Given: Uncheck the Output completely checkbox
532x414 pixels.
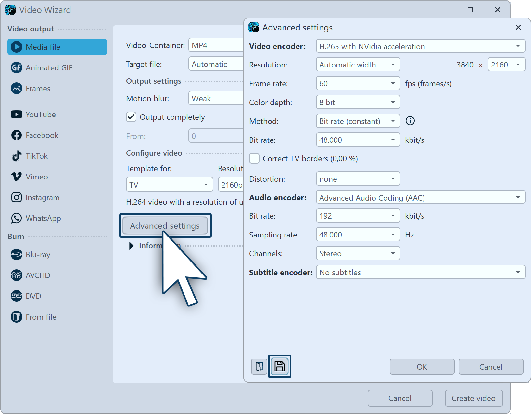Looking at the screenshot, I should click(131, 117).
